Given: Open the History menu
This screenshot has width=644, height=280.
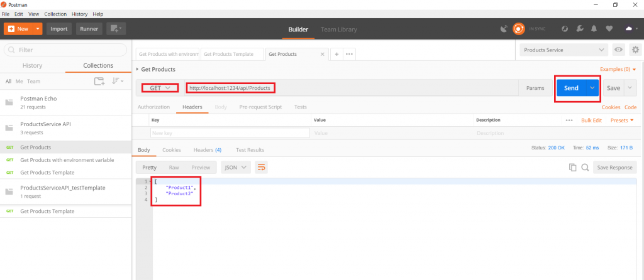Looking at the screenshot, I should pos(80,14).
